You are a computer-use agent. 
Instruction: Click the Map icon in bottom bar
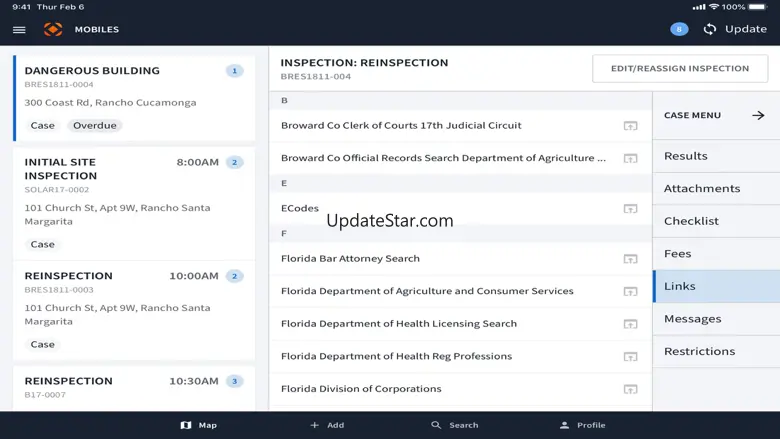coord(186,425)
